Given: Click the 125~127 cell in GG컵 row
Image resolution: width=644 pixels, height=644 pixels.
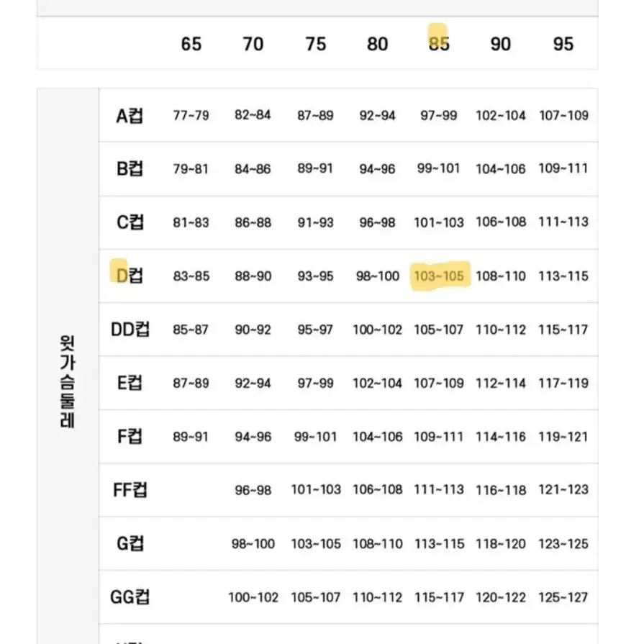Looking at the screenshot, I should pyautogui.click(x=563, y=597).
